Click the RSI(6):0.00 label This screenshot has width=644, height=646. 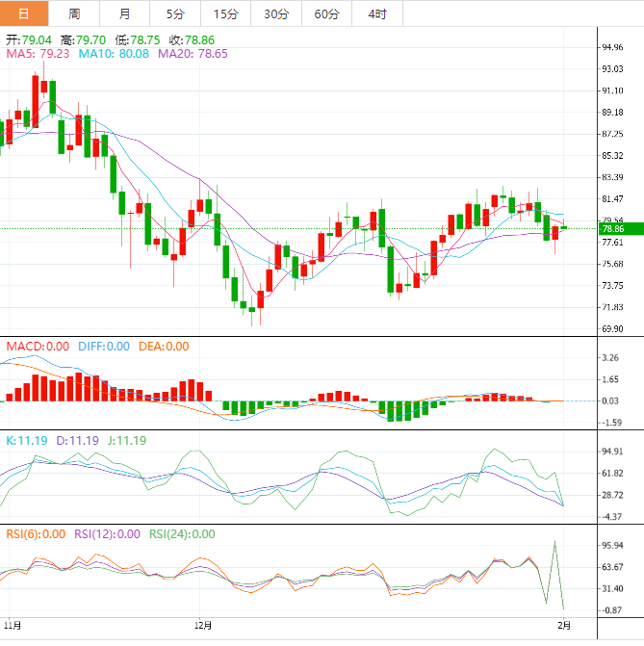coord(36,534)
